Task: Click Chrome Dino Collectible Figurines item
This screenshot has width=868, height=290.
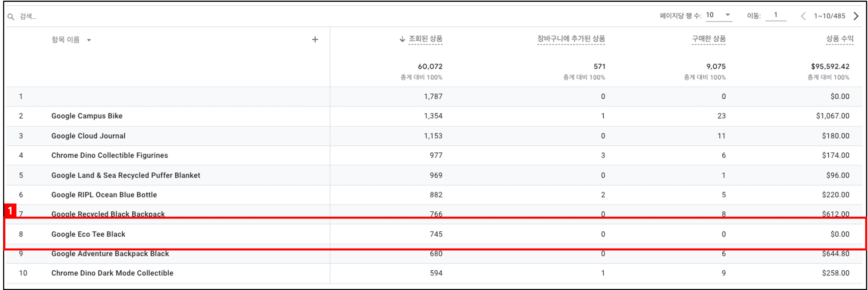Action: click(x=109, y=155)
